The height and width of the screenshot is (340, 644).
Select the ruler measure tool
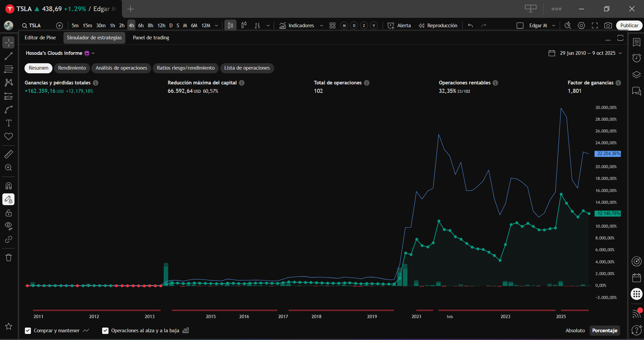coord(8,154)
